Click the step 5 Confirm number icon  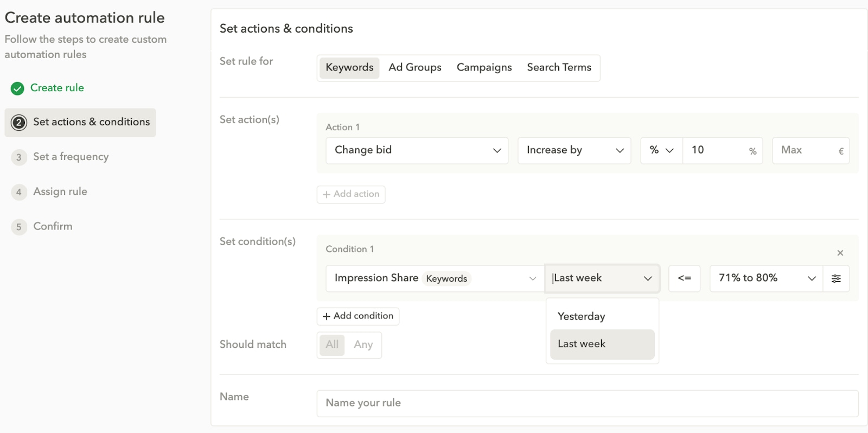coord(19,227)
